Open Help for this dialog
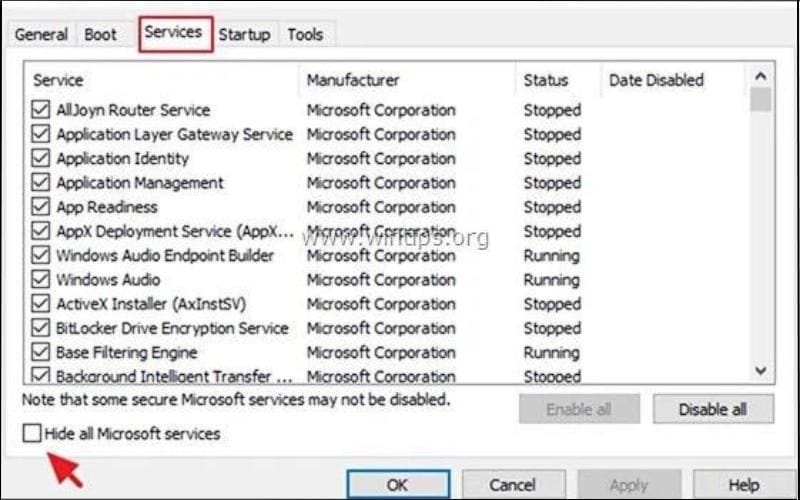This screenshot has width=800, height=500. pos(743,485)
